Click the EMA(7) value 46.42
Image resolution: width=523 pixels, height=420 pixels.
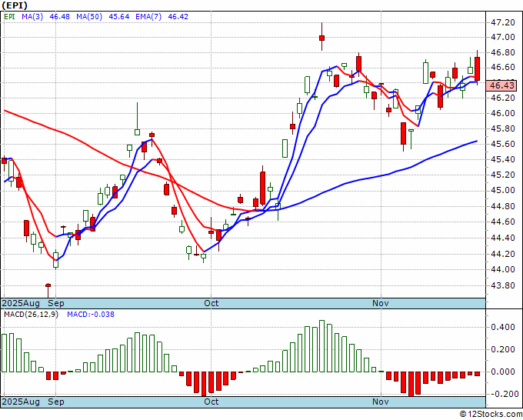coord(178,17)
